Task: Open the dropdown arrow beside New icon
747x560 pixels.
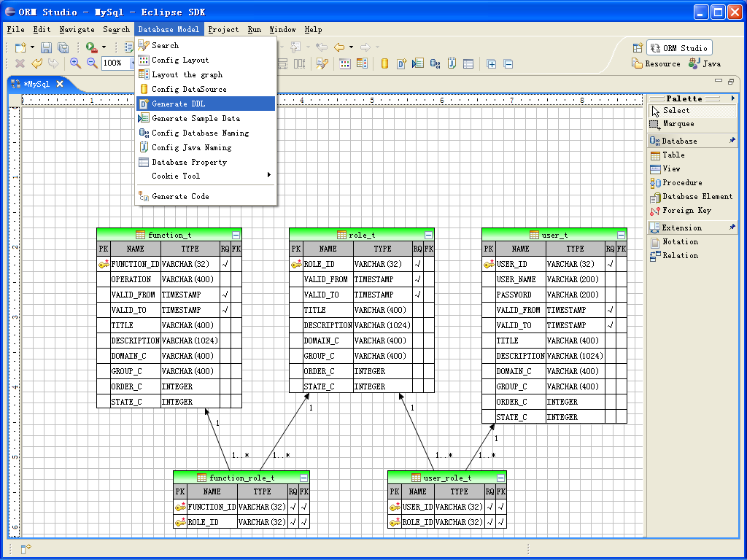Action: 32,47
